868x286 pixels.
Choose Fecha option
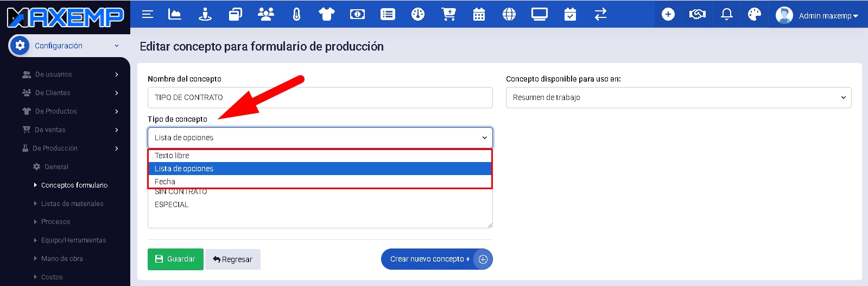[320, 182]
